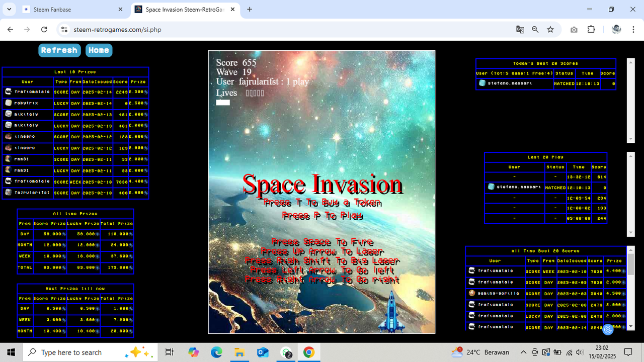Viewport: 644px width, 362px height.
Task: Click the robytrix avatar in Last 10 Prizes
Action: [x=8, y=103]
